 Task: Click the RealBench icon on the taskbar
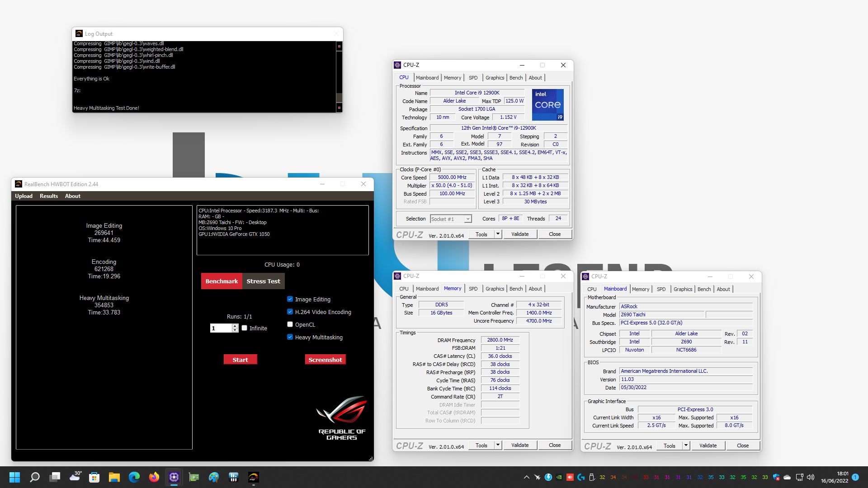(x=253, y=477)
